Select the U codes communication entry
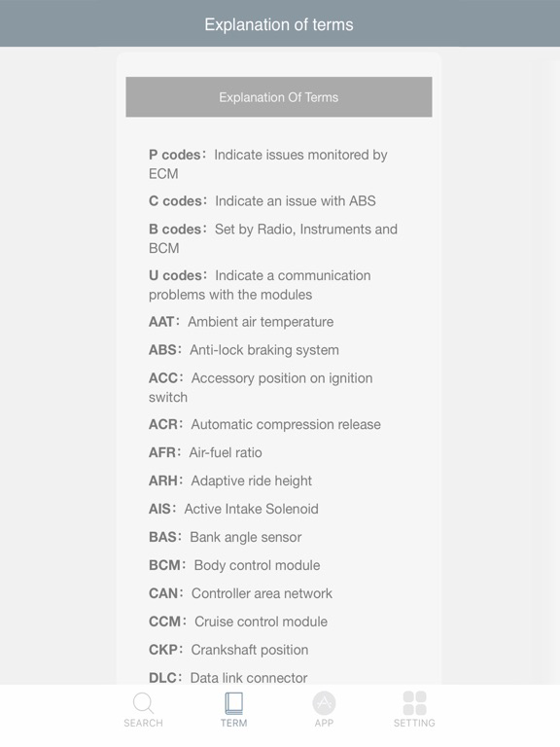 pos(260,284)
